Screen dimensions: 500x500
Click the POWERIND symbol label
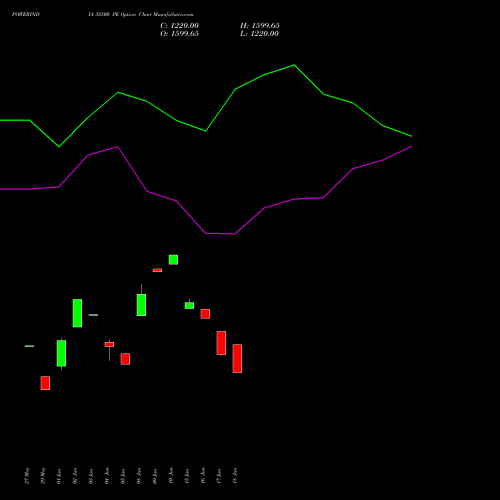coord(26,14)
